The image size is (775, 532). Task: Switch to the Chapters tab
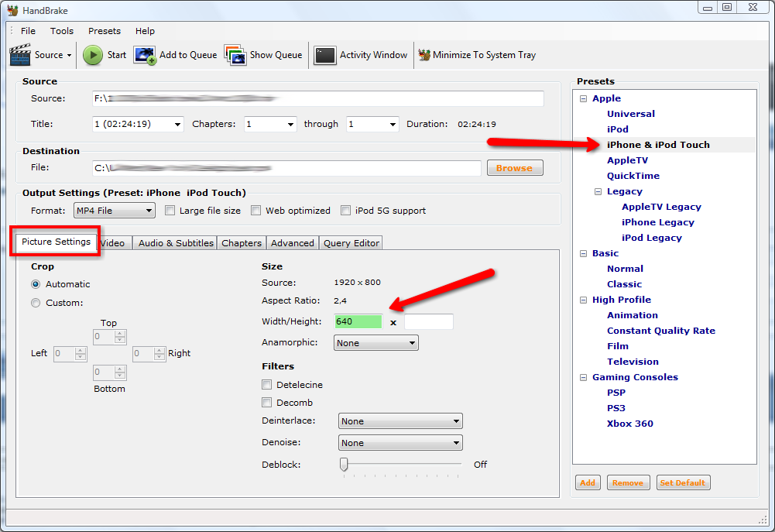(242, 242)
